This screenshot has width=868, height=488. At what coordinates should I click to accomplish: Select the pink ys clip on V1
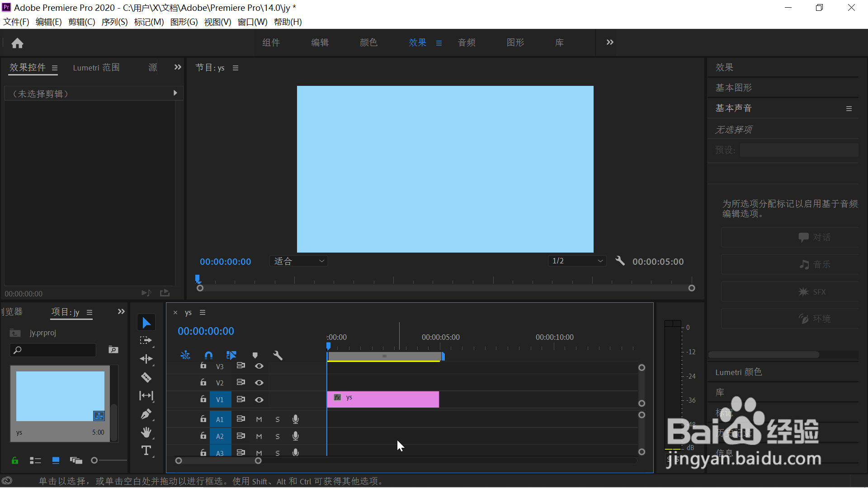pyautogui.click(x=383, y=399)
